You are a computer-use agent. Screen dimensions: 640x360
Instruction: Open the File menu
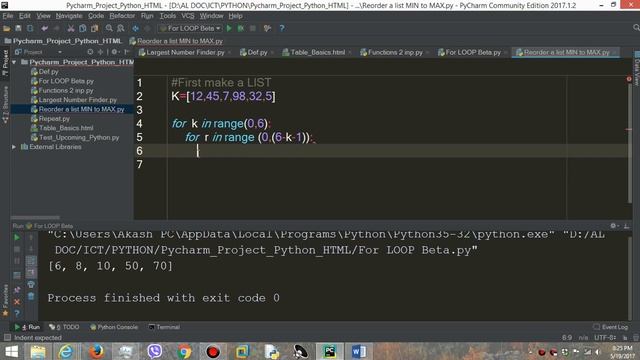pyautogui.click(x=8, y=16)
